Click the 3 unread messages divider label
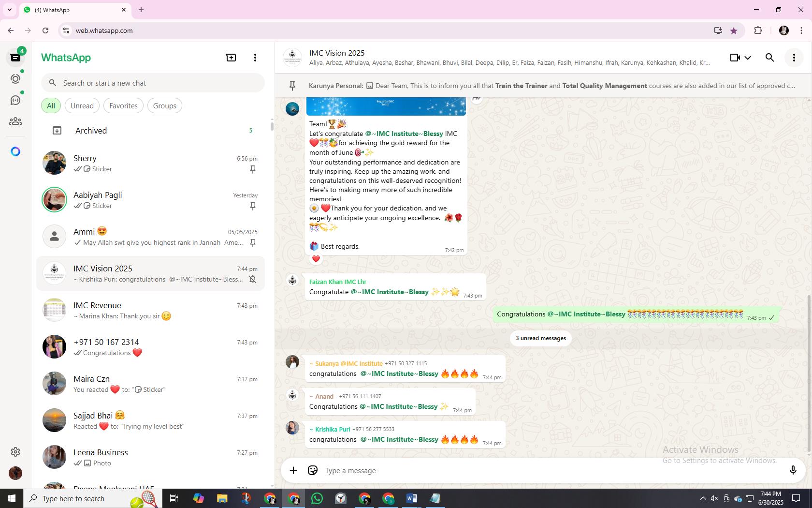Viewport: 812px width, 508px height. [541, 338]
